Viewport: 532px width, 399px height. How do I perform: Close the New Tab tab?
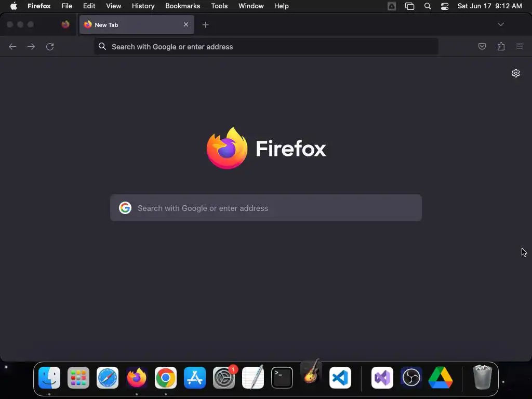186,24
